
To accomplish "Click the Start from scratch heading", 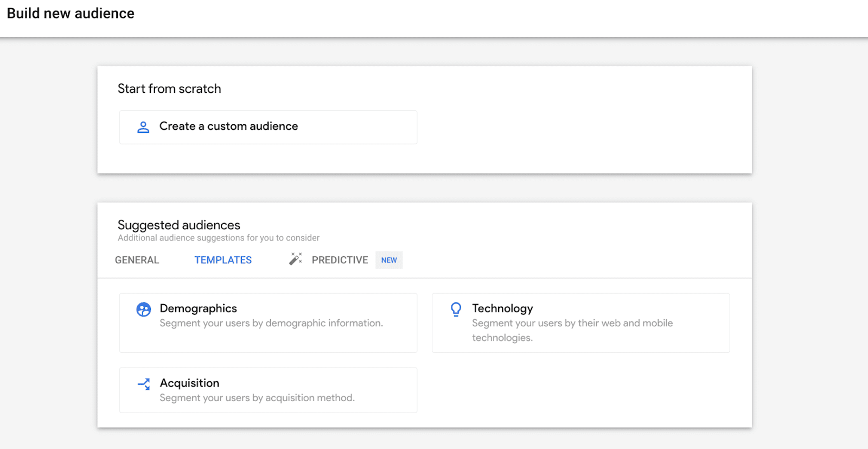I will pos(169,88).
